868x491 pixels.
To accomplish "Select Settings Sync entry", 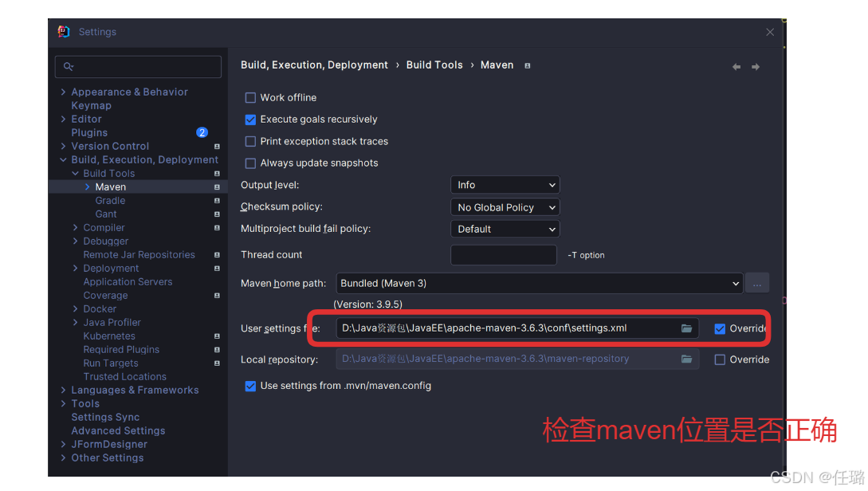I will tap(105, 418).
